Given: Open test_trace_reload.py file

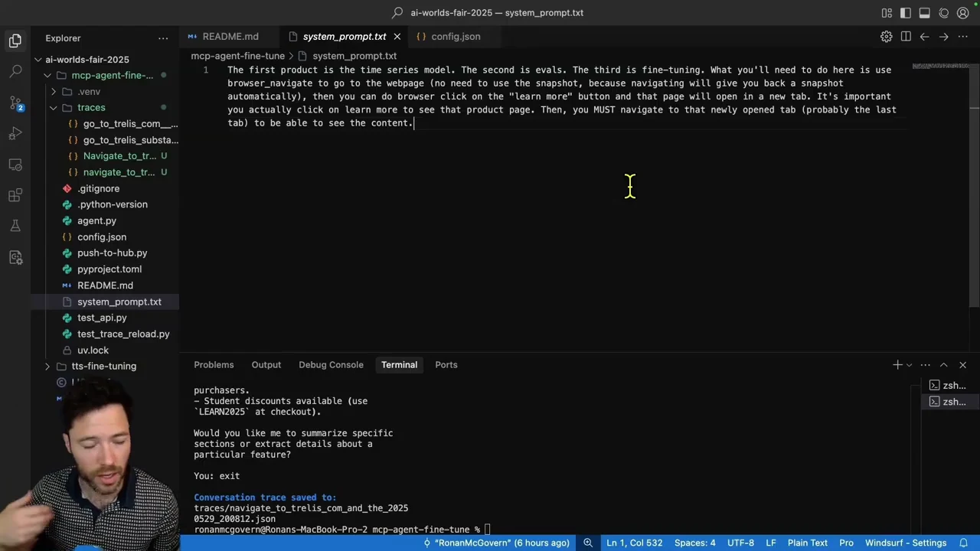Looking at the screenshot, I should (123, 334).
